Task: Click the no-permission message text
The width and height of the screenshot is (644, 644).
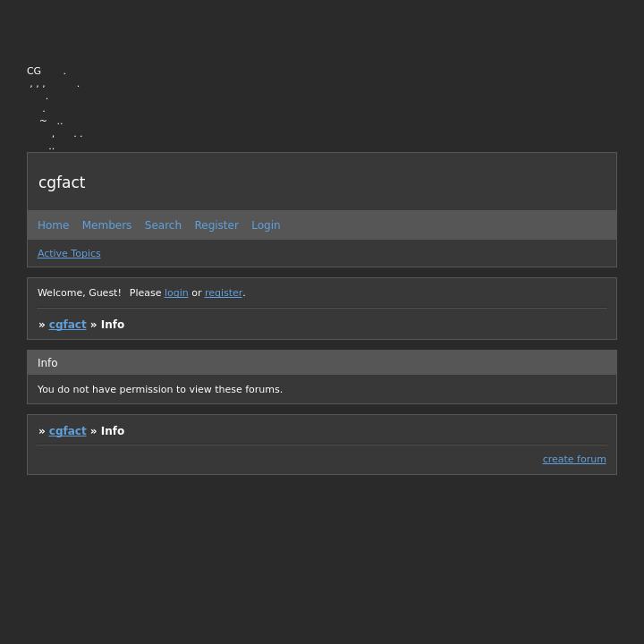Action: (160, 390)
